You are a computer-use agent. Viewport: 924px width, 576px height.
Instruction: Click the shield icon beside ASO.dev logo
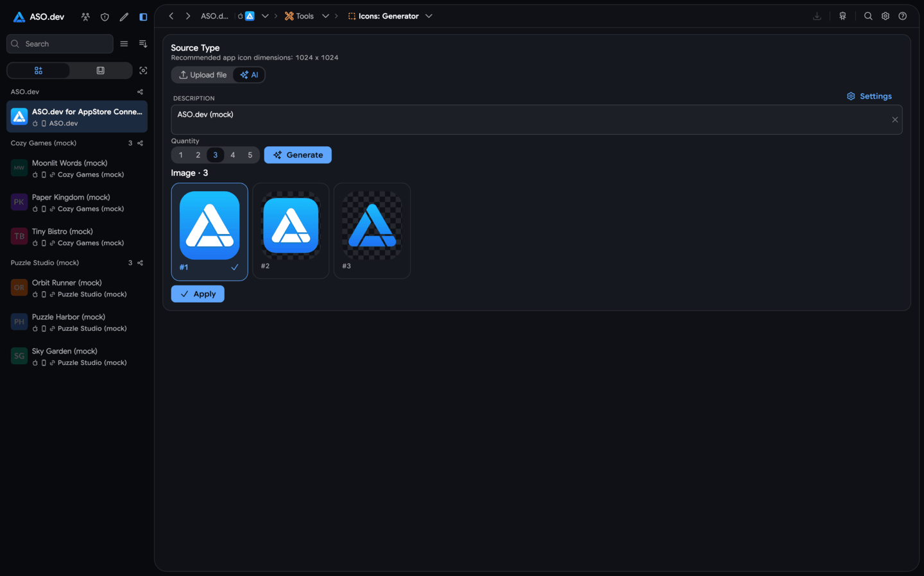click(105, 17)
